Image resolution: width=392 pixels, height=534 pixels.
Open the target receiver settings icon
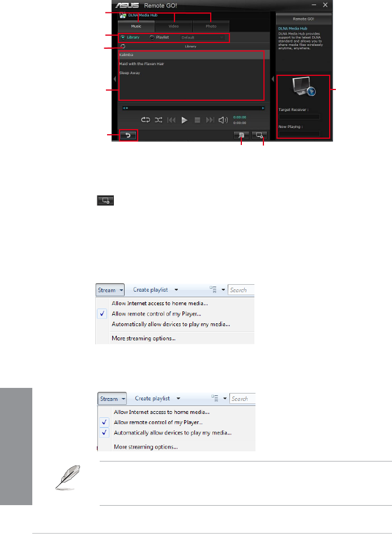pos(259,135)
